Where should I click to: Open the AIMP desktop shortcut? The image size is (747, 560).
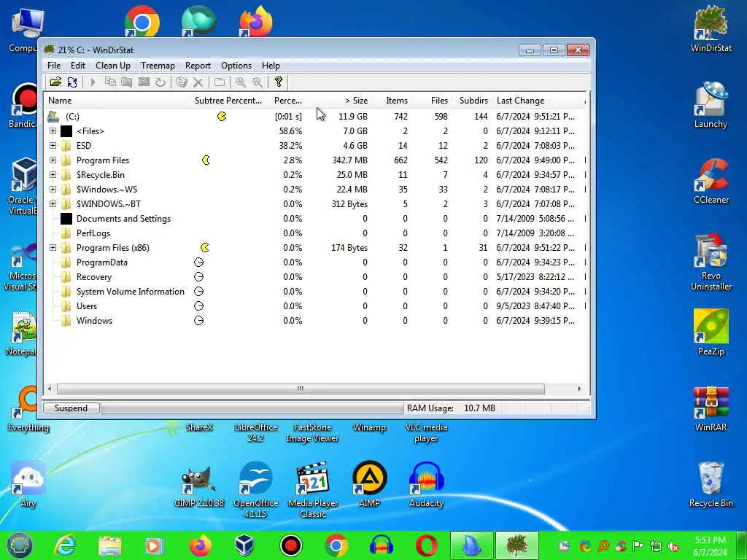[x=369, y=484]
